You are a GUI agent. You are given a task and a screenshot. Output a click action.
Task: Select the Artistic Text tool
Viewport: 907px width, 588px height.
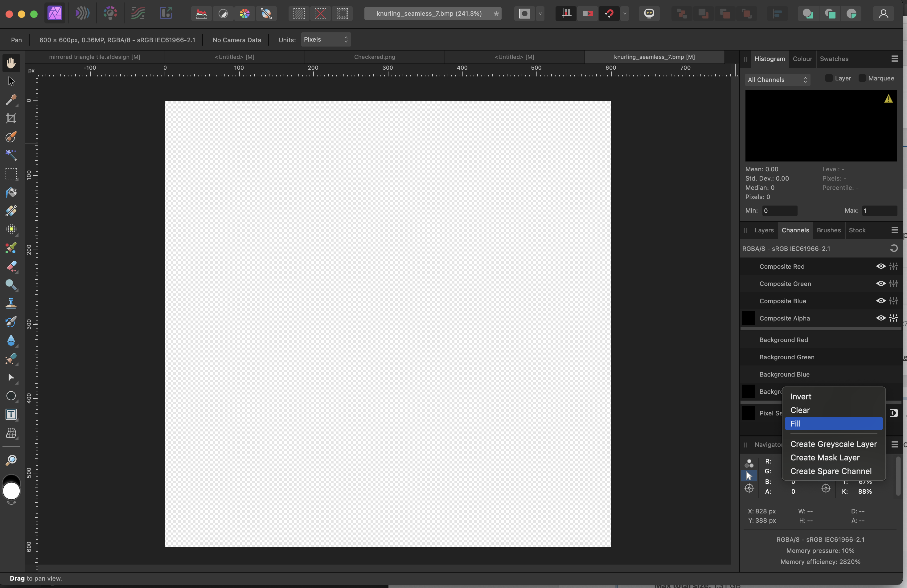coord(11,414)
